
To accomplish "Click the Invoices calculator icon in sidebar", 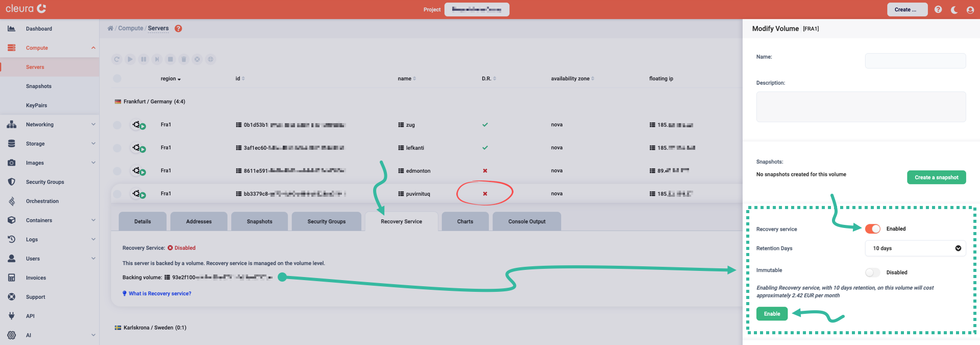I will click(11, 278).
